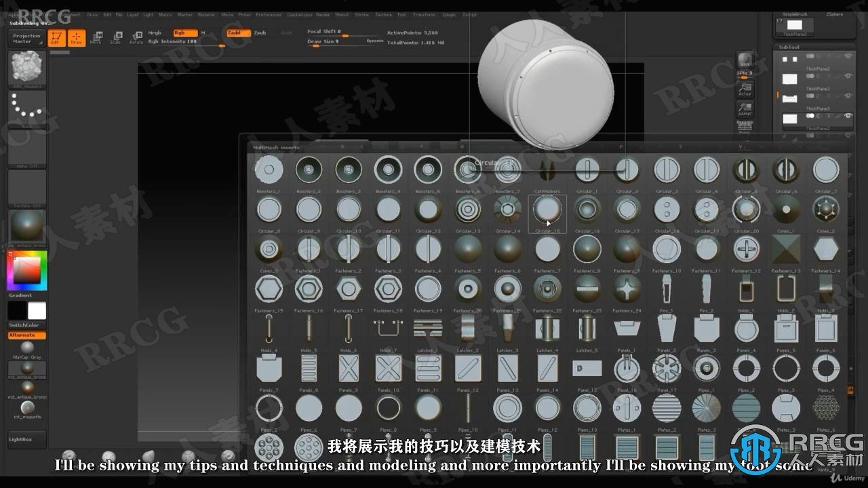Choose the Panels_1 insert mesh
Viewport: 868px width, 488px height.
click(627, 329)
